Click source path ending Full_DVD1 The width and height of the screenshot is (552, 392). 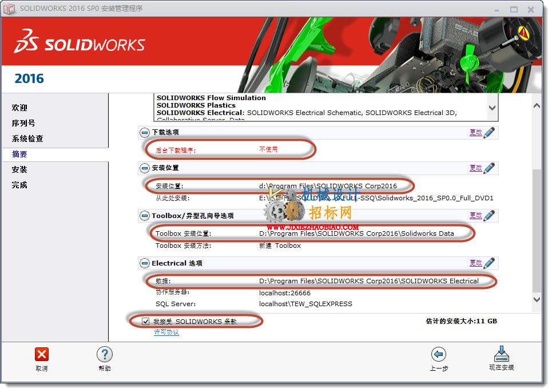(376, 199)
